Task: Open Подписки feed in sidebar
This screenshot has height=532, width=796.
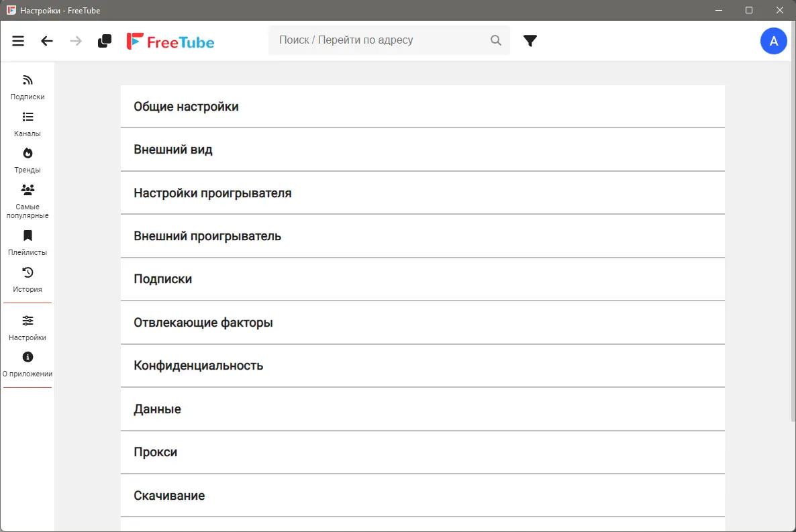Action: tap(28, 87)
